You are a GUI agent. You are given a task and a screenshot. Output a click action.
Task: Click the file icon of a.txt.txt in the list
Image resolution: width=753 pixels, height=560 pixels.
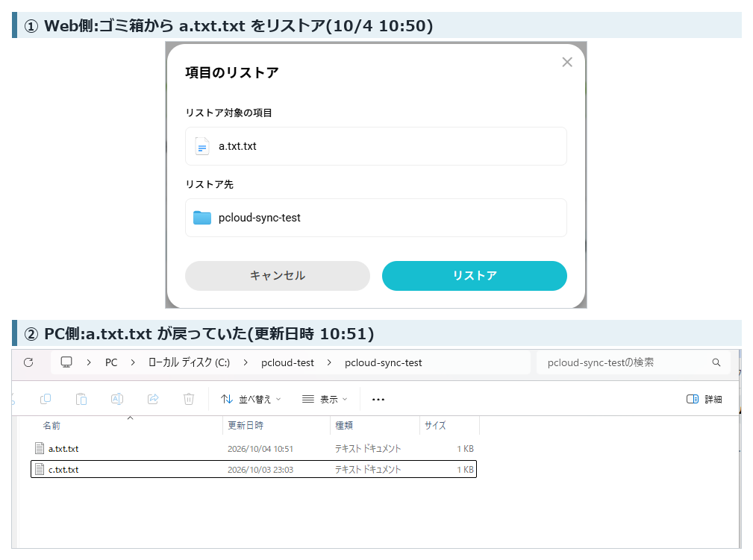tap(40, 448)
